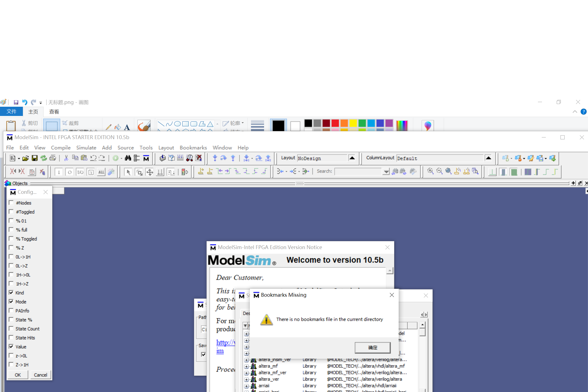Click 确定 in Bookmarks Missing dialog
Viewport: 588px width, 392px height.
coord(372,348)
